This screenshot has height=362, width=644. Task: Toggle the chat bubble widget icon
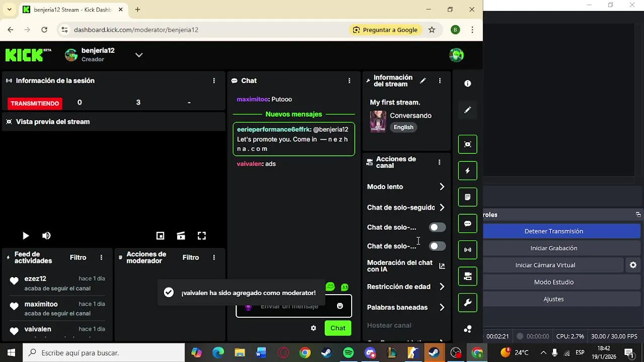[467, 223]
